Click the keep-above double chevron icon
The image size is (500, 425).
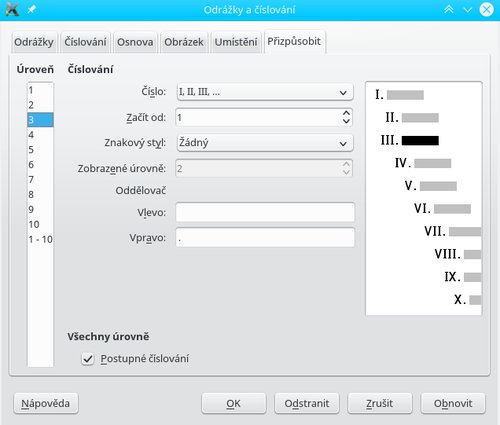point(449,9)
